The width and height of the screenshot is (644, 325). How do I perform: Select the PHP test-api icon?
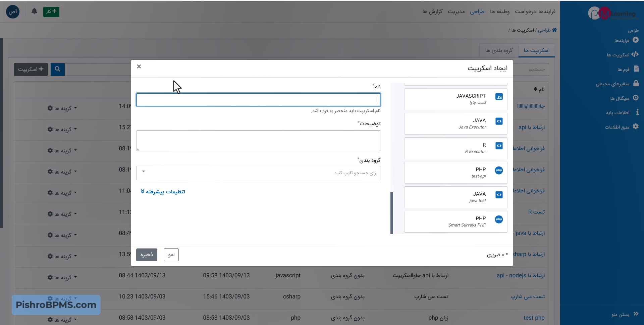pos(499,171)
